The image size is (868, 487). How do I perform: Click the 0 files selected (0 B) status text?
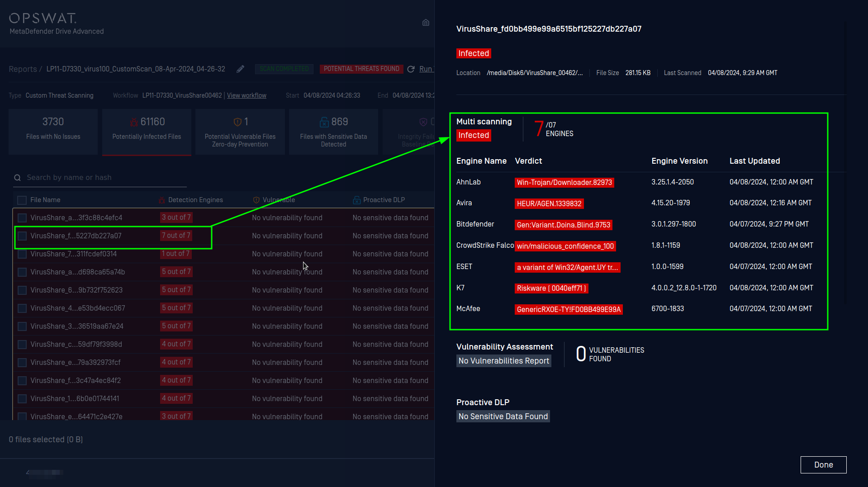pyautogui.click(x=46, y=440)
